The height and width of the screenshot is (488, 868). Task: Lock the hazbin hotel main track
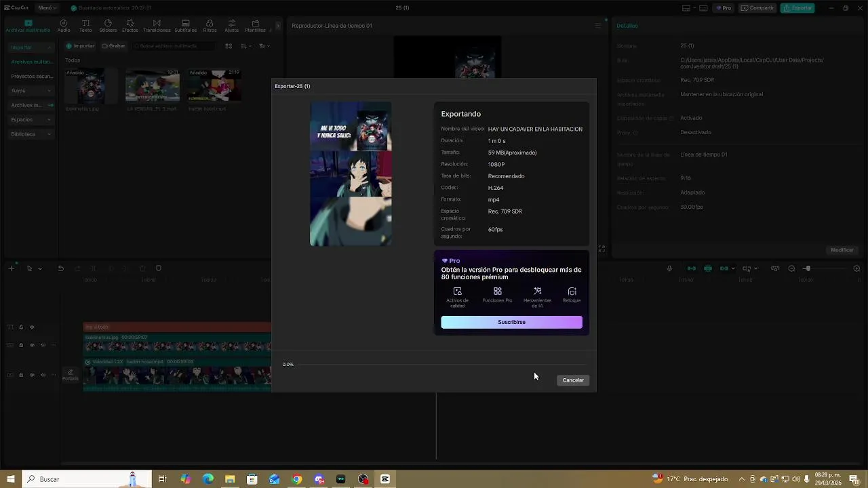[x=21, y=375]
